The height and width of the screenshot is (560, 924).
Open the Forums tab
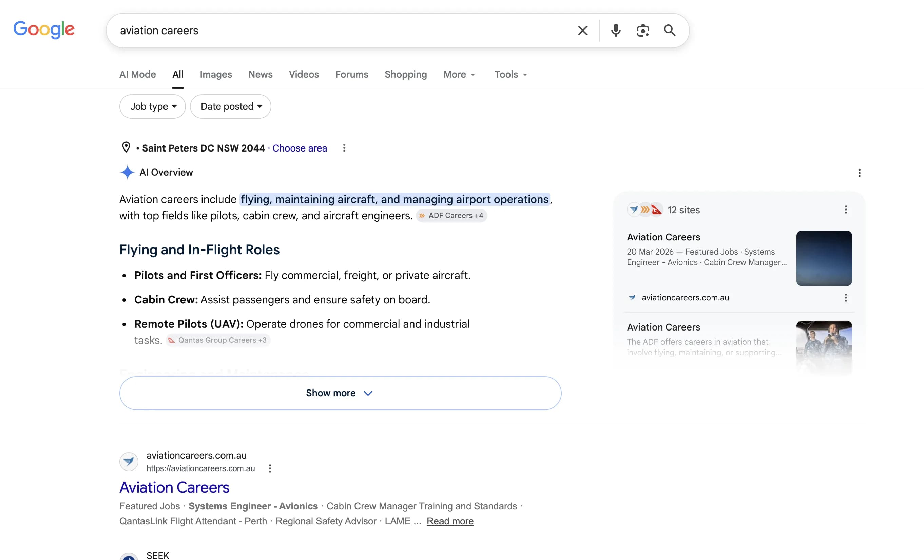click(352, 74)
